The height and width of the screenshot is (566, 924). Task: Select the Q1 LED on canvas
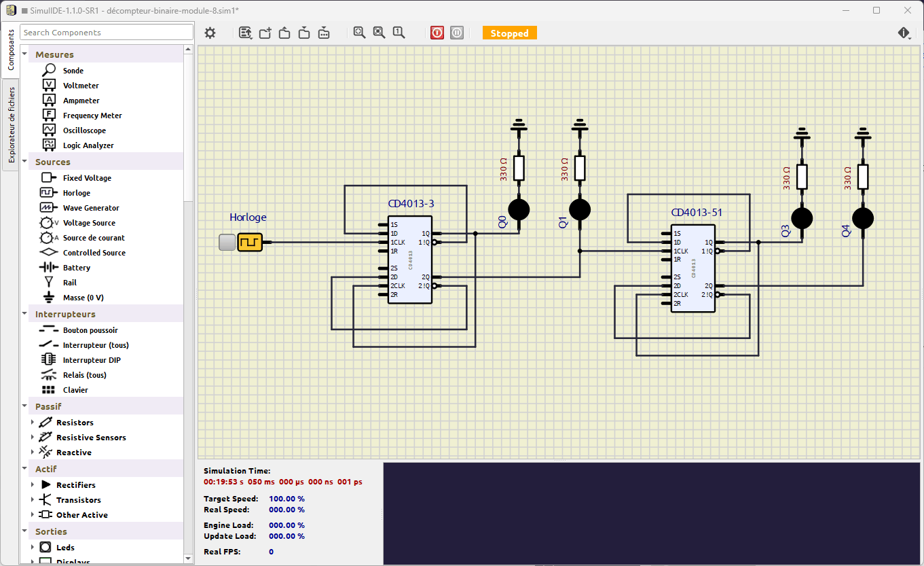(x=580, y=209)
